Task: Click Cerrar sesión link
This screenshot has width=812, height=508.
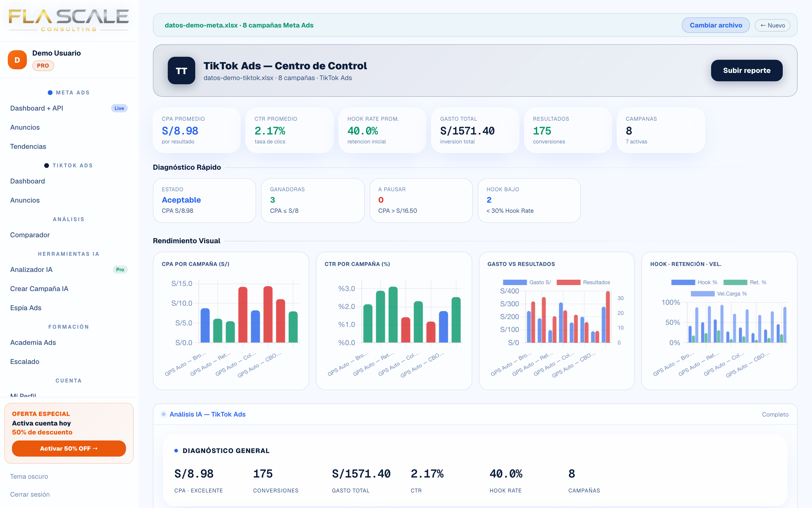Action: 30,494
